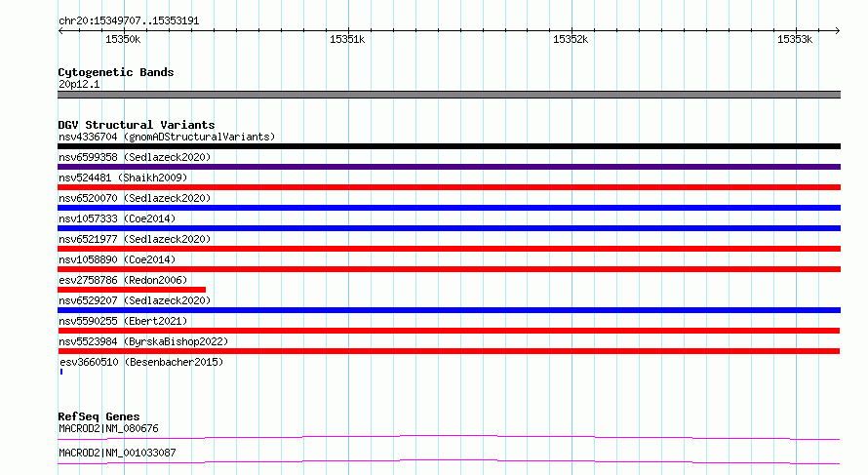Click the tiny blue esv3660510 variant mark
868x475 pixels.
click(x=61, y=372)
